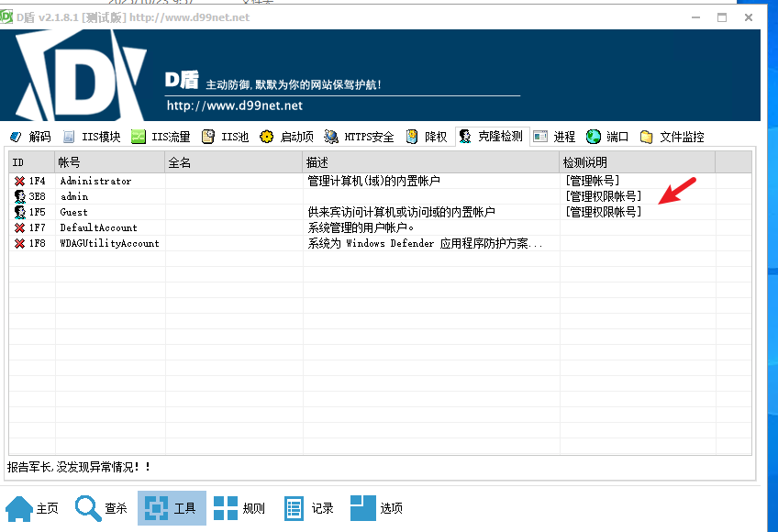Click 系统管理的用户帐户 description cell
This screenshot has width=778, height=532.
point(361,227)
